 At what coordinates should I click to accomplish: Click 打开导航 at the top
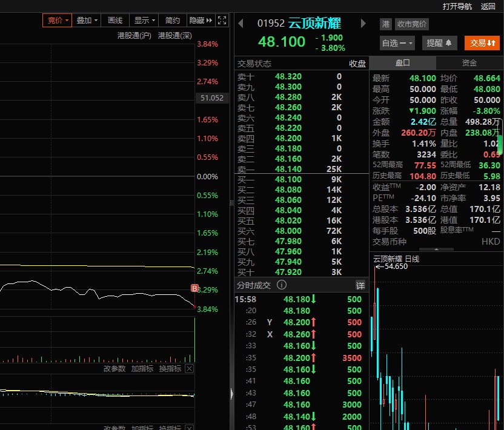click(x=457, y=7)
